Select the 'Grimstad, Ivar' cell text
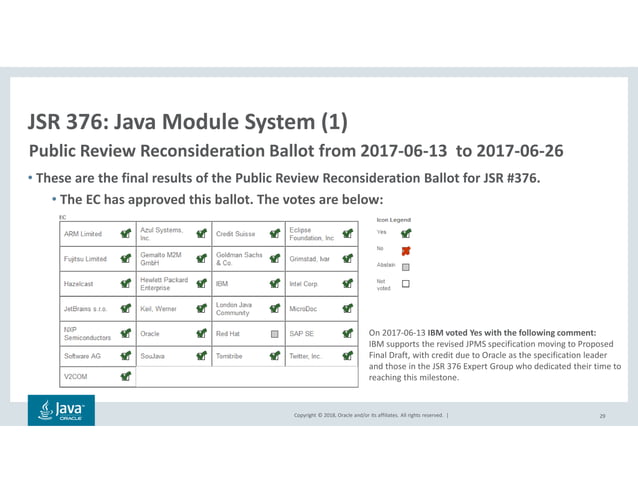Image resolution: width=638 pixels, height=493 pixels. click(309, 259)
